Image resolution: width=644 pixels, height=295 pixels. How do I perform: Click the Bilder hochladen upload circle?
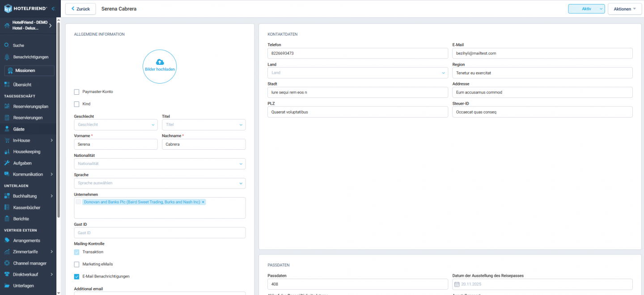[160, 66]
